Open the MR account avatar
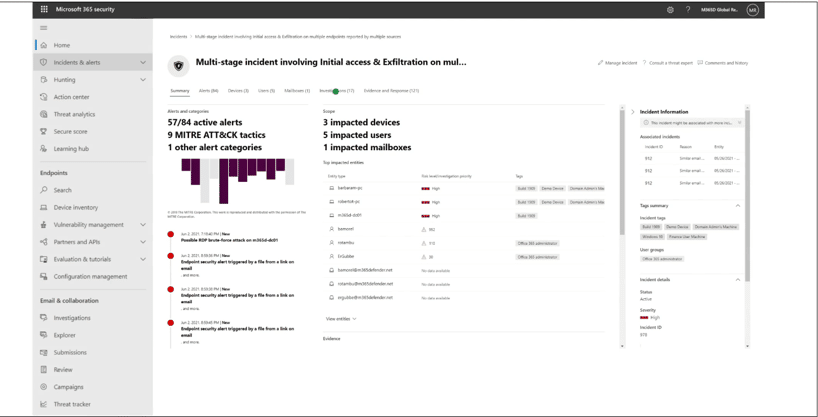The height and width of the screenshot is (417, 818). (x=752, y=10)
